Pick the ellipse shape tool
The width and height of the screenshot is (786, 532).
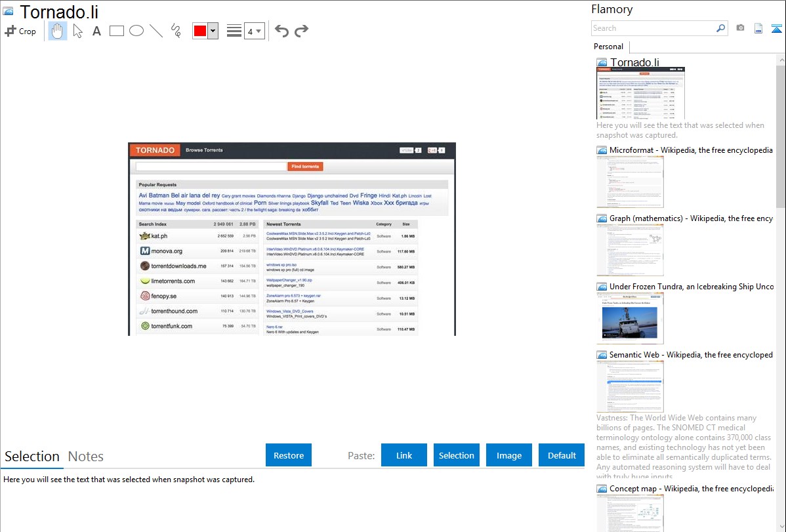tap(136, 31)
